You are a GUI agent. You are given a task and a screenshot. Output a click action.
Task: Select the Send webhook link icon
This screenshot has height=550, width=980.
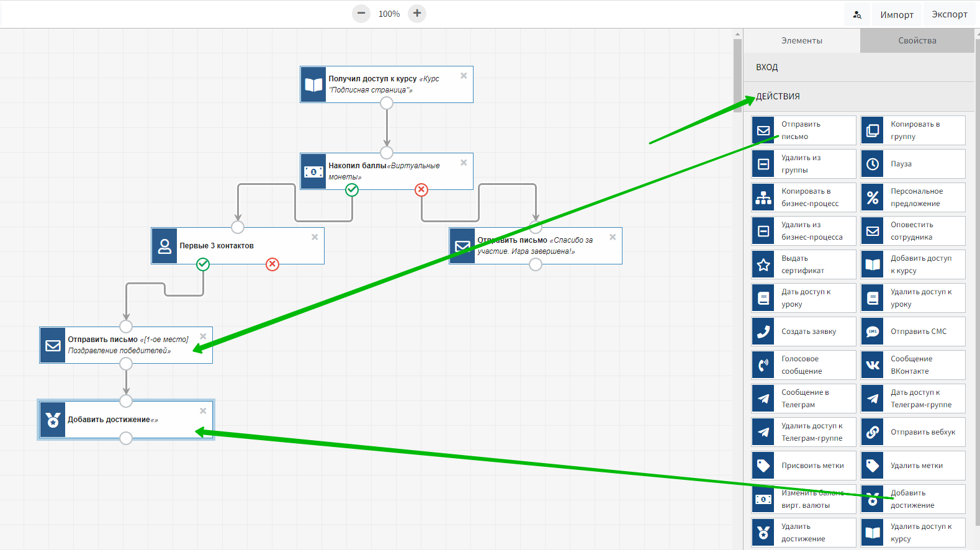(x=873, y=432)
